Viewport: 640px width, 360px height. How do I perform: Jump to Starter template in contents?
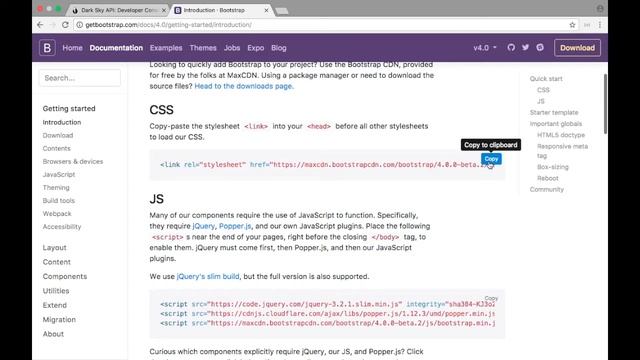(x=554, y=112)
